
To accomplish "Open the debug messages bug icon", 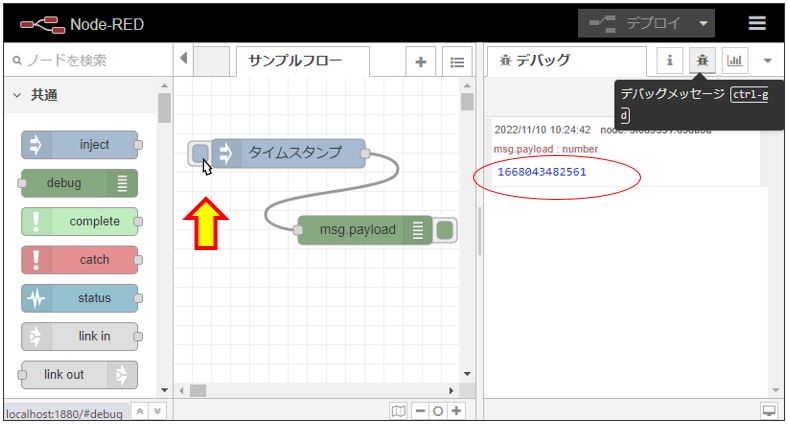I will [x=702, y=61].
